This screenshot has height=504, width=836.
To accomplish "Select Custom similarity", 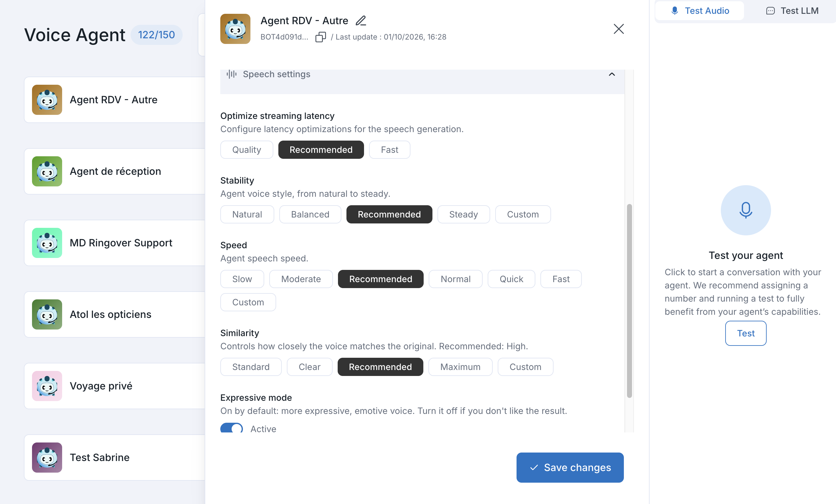I will click(x=525, y=367).
